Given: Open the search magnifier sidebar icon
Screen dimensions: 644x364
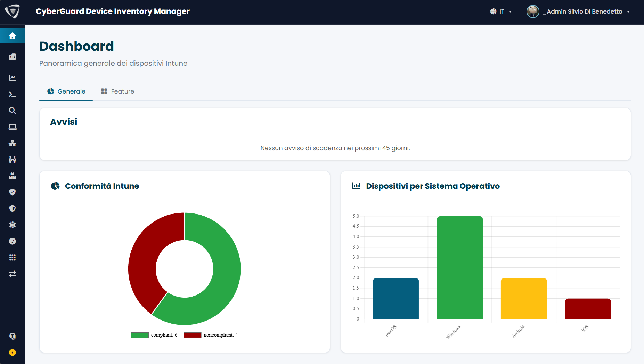Looking at the screenshot, I should tap(13, 111).
